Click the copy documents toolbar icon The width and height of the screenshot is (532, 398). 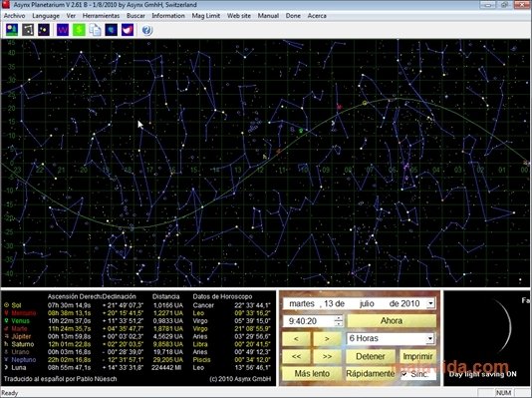pyautogui.click(x=95, y=30)
